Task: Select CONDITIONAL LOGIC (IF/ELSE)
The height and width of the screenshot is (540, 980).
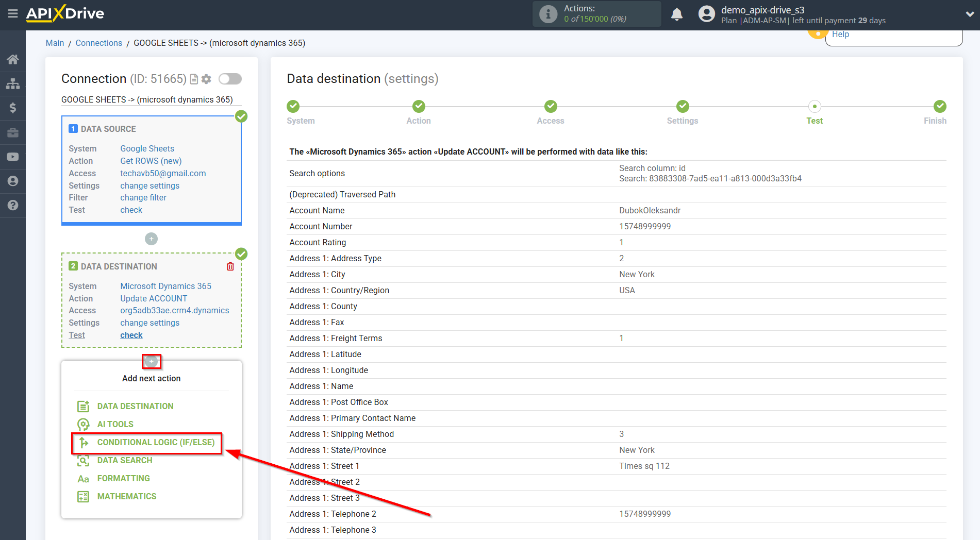Action: click(x=156, y=442)
